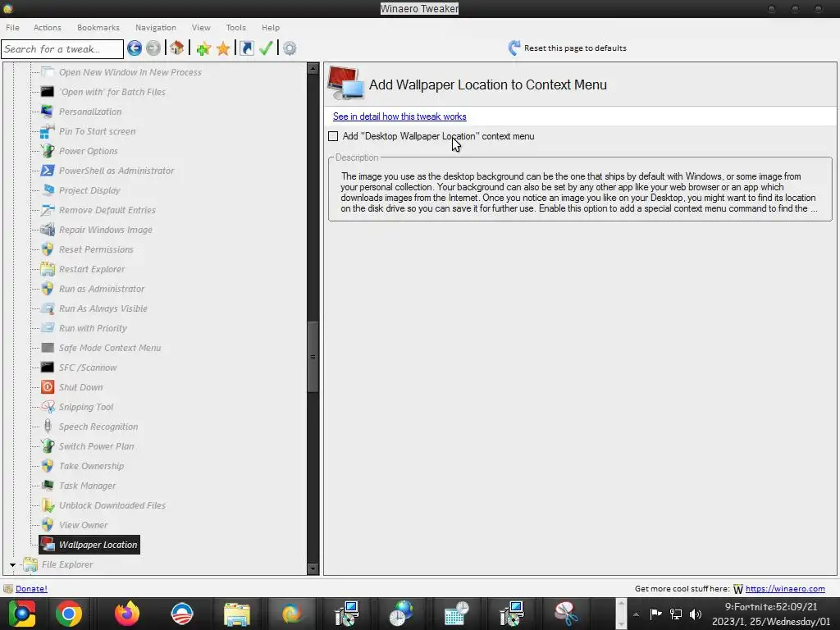840x630 pixels.
Task: Select Safe Mode Context Menu item
Action: pos(110,348)
